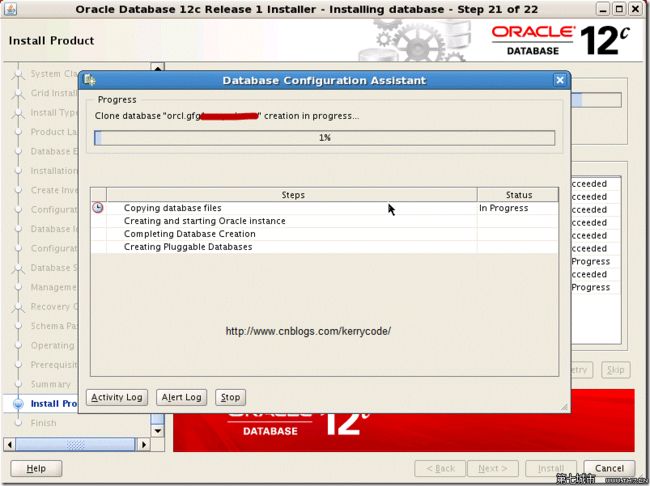Viewport: 650px width, 486px height.
Task: Click the installer sidebar scroll-down arrow
Action: pyautogui.click(x=158, y=431)
